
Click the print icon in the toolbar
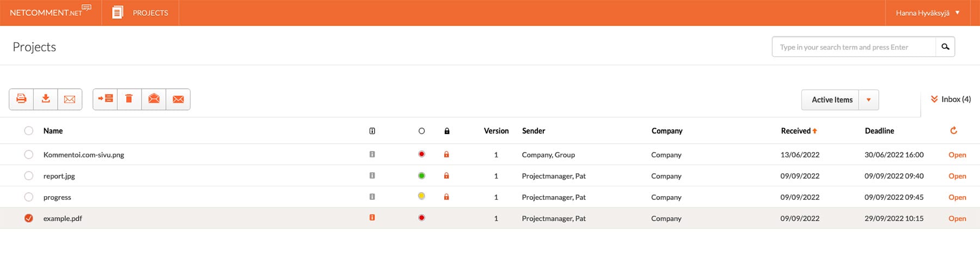click(x=21, y=99)
